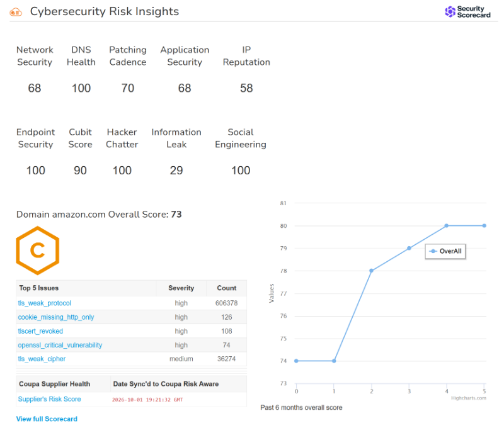Viewport: 504px width, 428px height.
Task: Click the View full Scorecard link
Action: tap(47, 419)
